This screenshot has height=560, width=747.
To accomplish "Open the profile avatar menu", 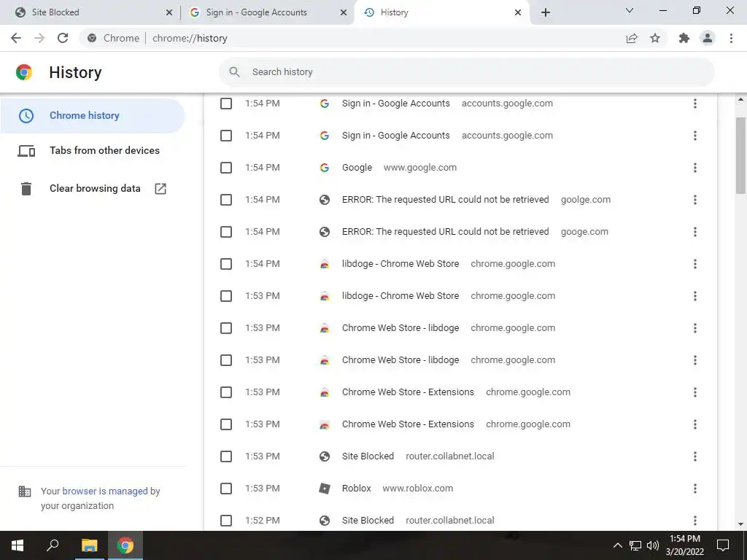I will (x=708, y=38).
